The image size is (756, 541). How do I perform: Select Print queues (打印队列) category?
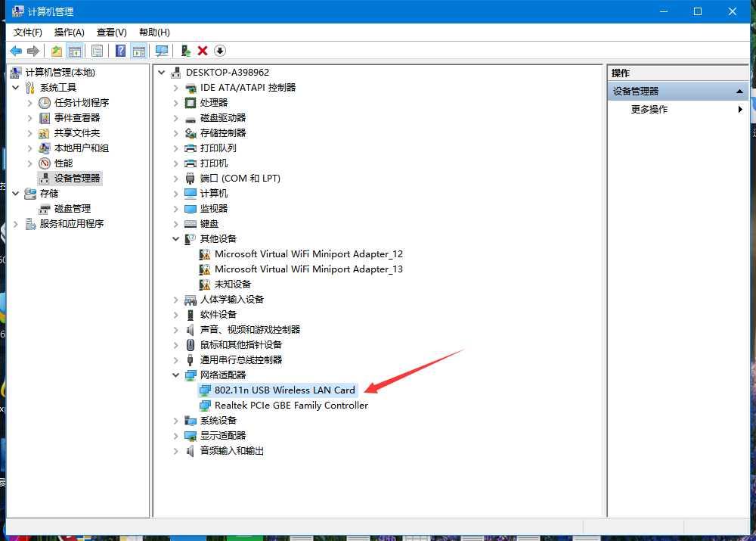pyautogui.click(x=218, y=148)
